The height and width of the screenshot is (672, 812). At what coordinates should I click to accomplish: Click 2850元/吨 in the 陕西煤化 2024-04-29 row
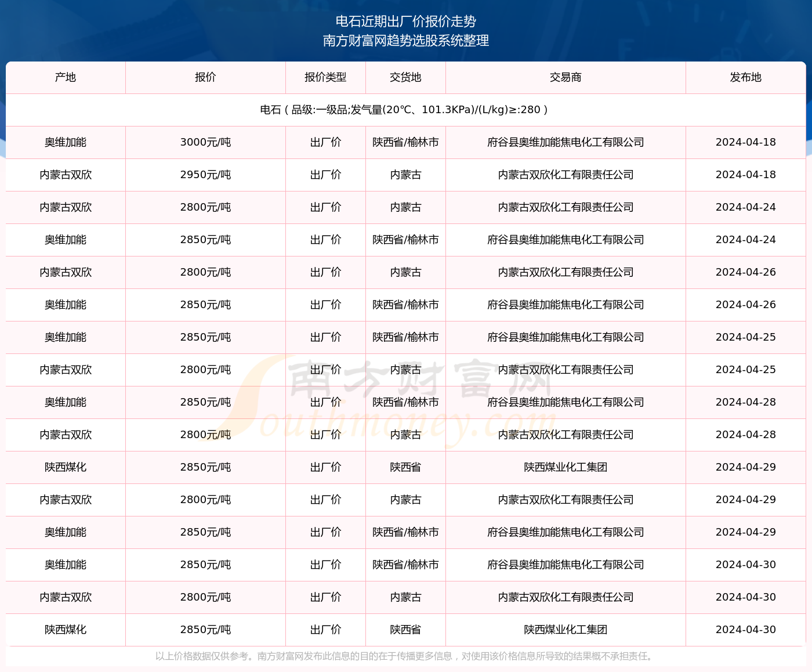(x=205, y=467)
